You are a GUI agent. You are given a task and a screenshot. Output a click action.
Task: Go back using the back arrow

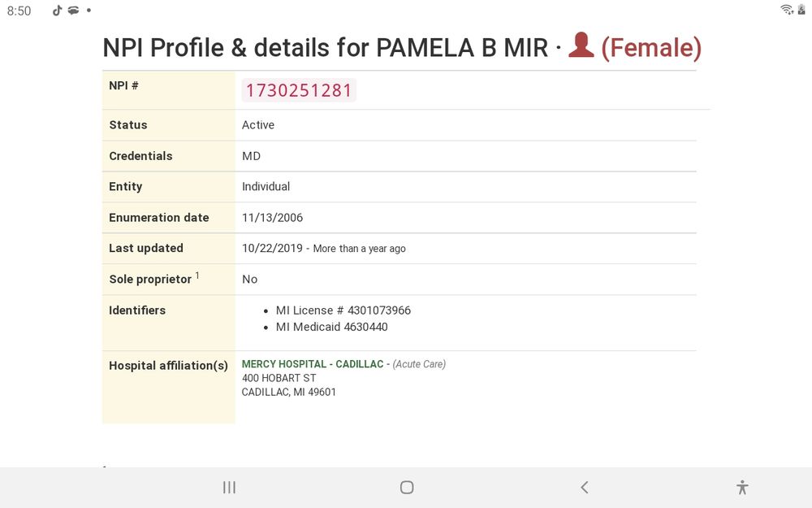(x=584, y=487)
